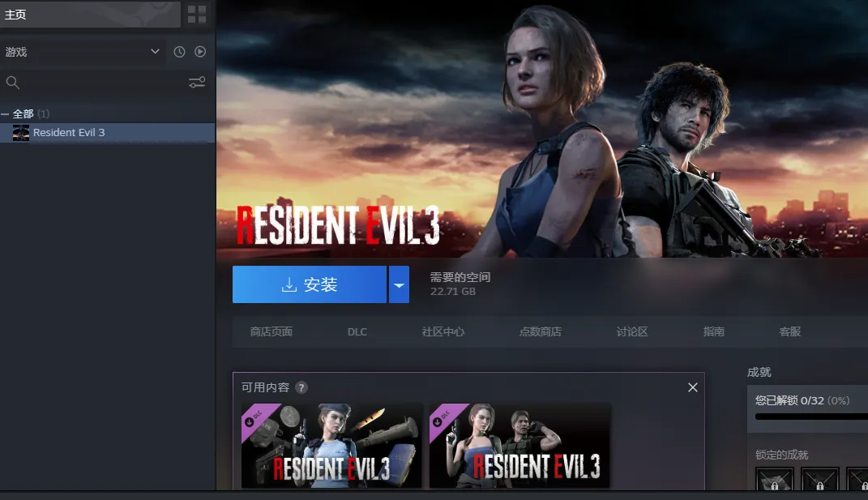Click the ready-to-play filter icon
Image resolution: width=868 pixels, height=500 pixels.
pos(200,52)
